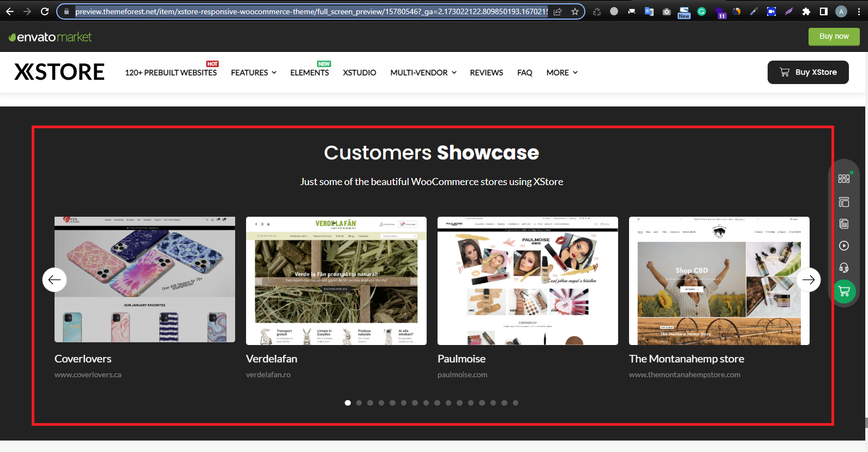Open the Coverlovers screenshot thumbnail
The image size is (868, 452).
coord(145,279)
